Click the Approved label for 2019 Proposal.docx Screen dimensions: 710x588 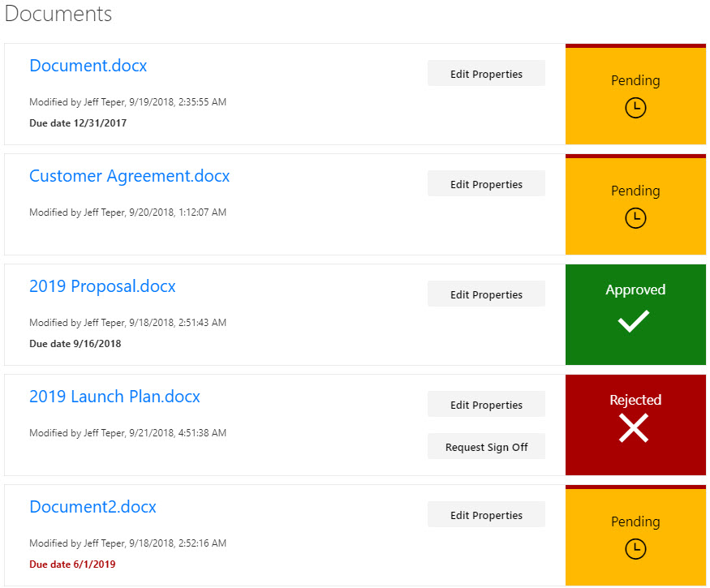(635, 290)
